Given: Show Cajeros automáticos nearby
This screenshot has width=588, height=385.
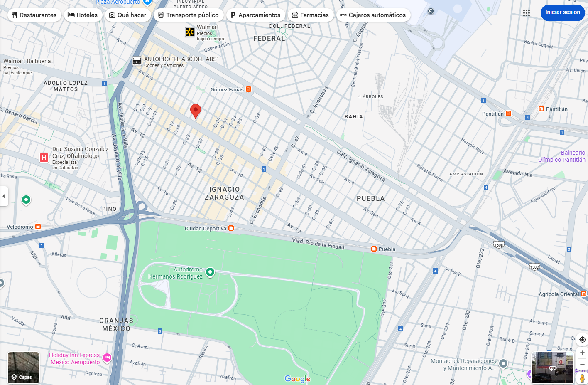Looking at the screenshot, I should pyautogui.click(x=373, y=15).
